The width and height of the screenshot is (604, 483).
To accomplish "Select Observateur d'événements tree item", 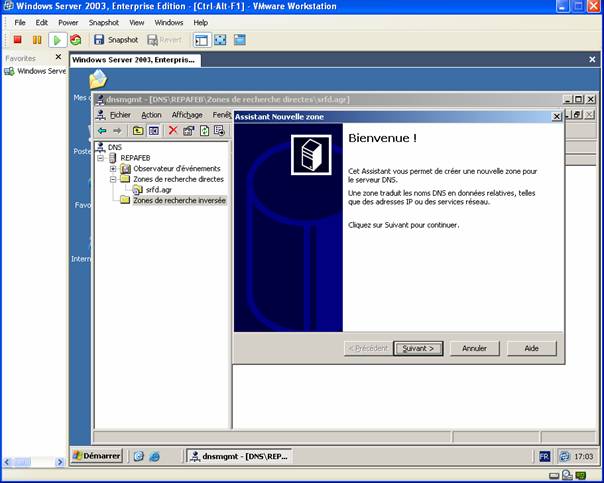I will point(176,168).
